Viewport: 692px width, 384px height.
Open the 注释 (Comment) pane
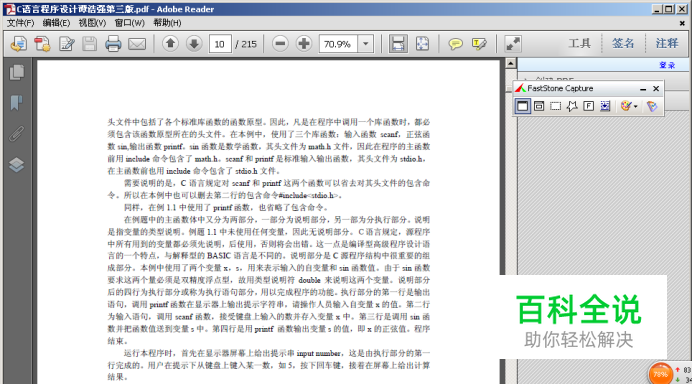667,43
